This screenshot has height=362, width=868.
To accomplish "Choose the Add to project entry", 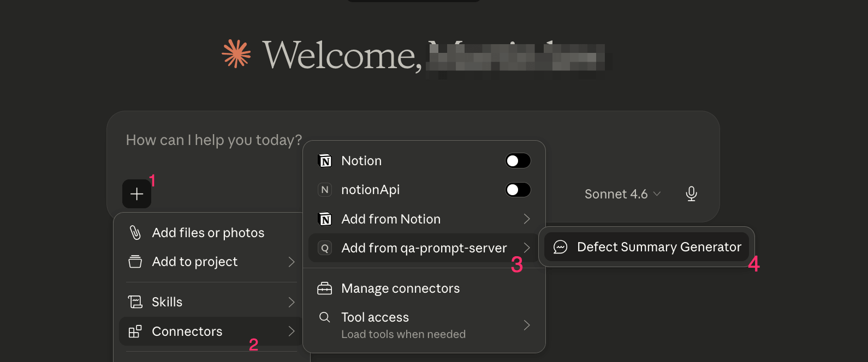I will [x=211, y=262].
